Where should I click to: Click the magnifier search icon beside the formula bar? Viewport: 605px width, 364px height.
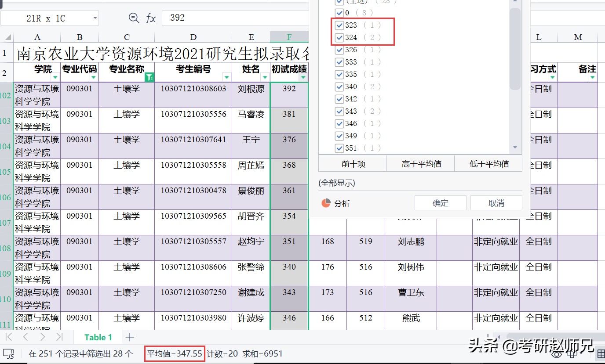134,18
